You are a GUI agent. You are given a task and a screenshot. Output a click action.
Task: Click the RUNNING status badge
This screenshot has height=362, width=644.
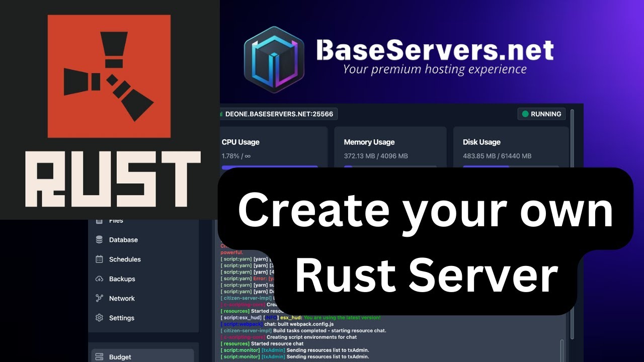[x=541, y=114]
